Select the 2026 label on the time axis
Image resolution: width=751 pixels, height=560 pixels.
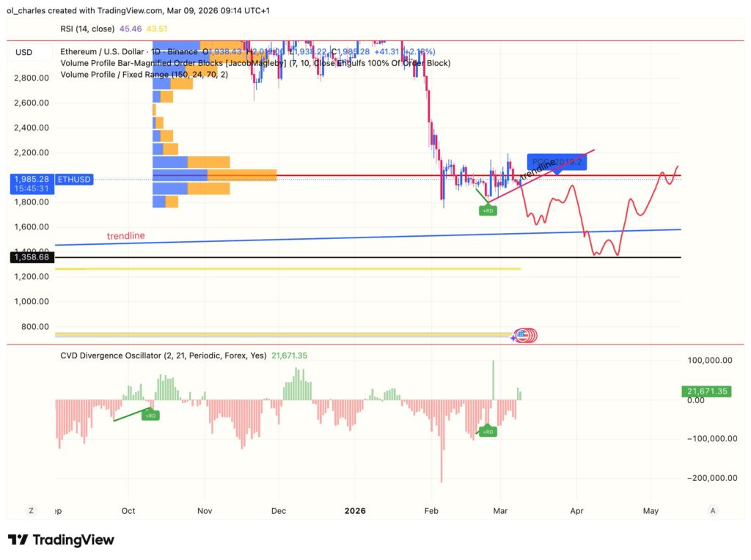point(356,511)
